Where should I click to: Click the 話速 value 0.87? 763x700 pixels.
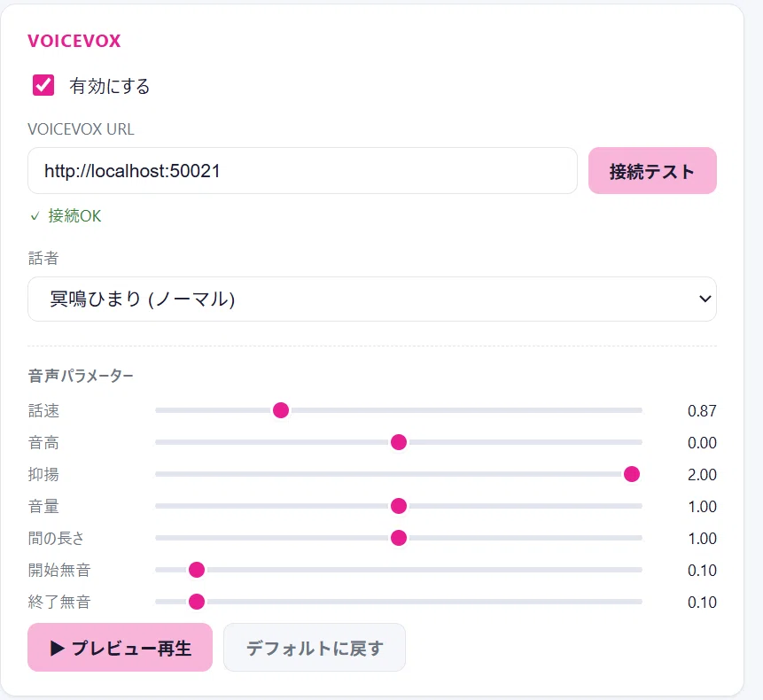(x=702, y=410)
